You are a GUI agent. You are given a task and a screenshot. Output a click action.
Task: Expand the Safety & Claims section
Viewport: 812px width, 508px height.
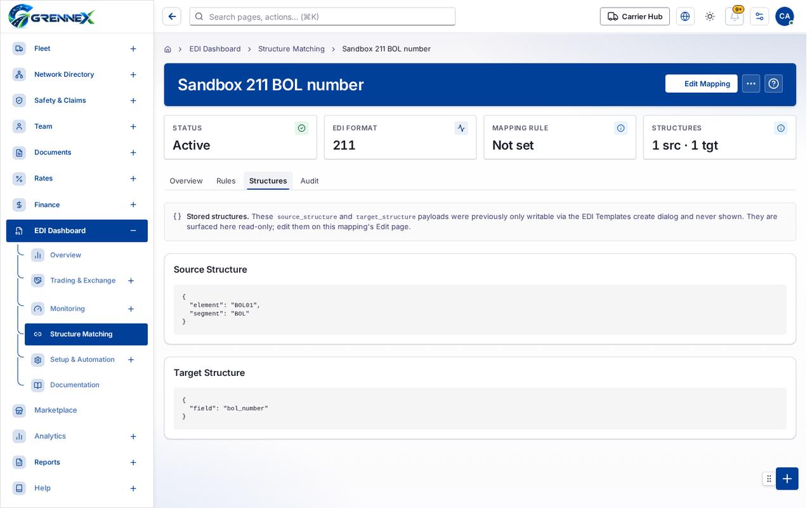(x=133, y=101)
